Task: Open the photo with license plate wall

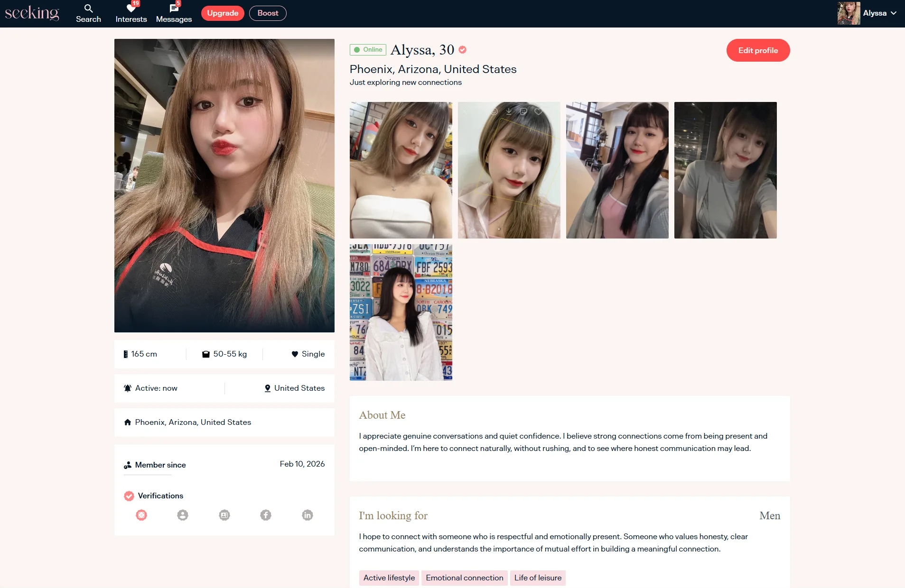Action: pos(401,312)
